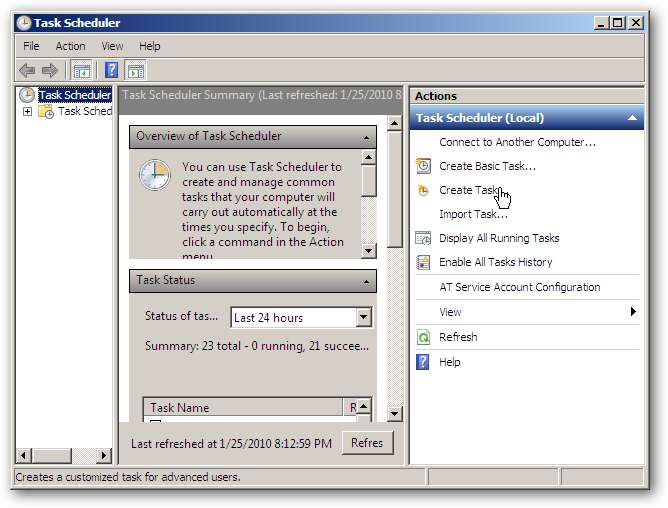Click Import Task action
The image size is (668, 508).
[473, 214]
